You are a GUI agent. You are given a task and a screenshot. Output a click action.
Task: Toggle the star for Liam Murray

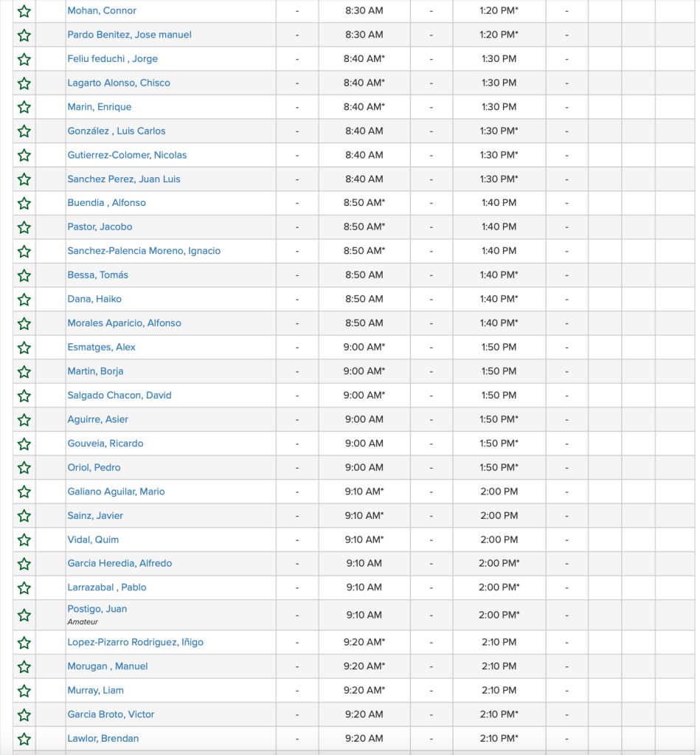pos(24,691)
